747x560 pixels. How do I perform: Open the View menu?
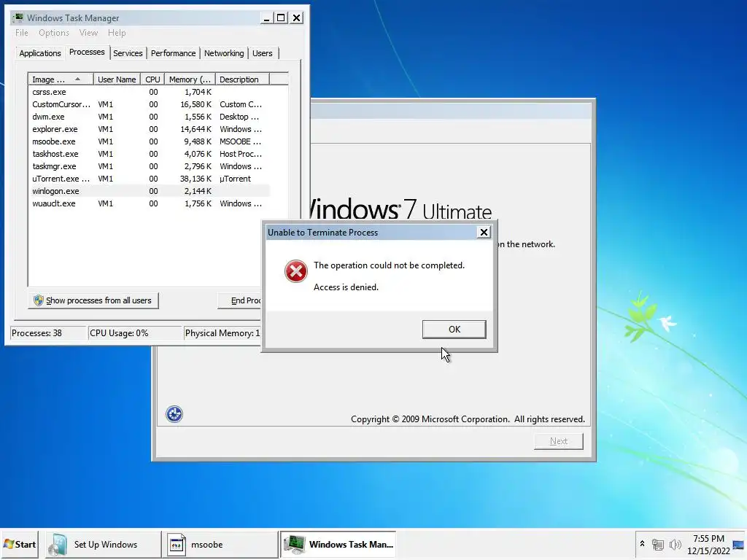pos(88,33)
